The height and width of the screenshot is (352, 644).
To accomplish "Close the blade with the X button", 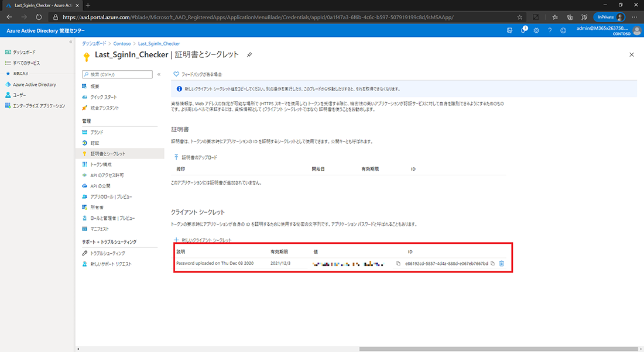I will point(631,54).
